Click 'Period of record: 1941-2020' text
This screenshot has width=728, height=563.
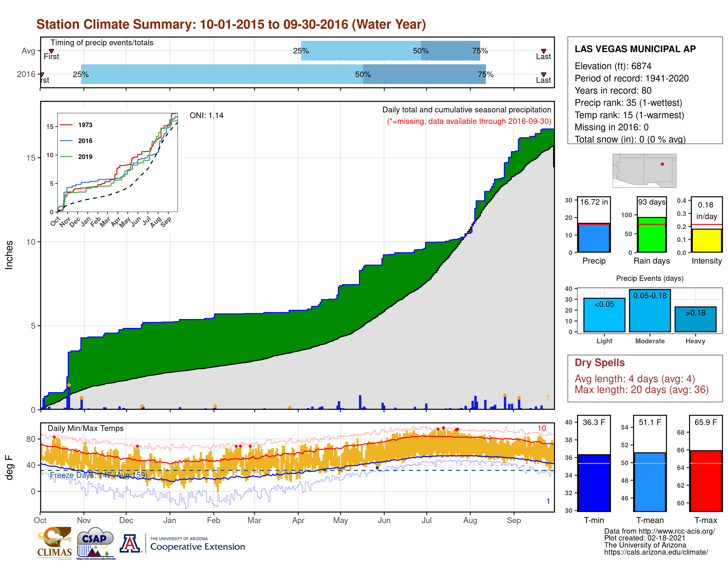(x=631, y=78)
